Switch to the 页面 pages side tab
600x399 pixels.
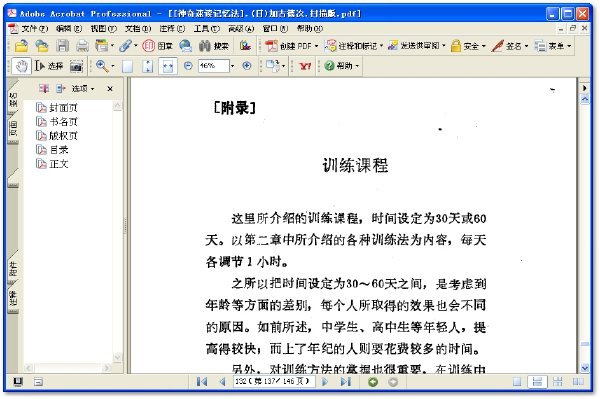pyautogui.click(x=13, y=129)
